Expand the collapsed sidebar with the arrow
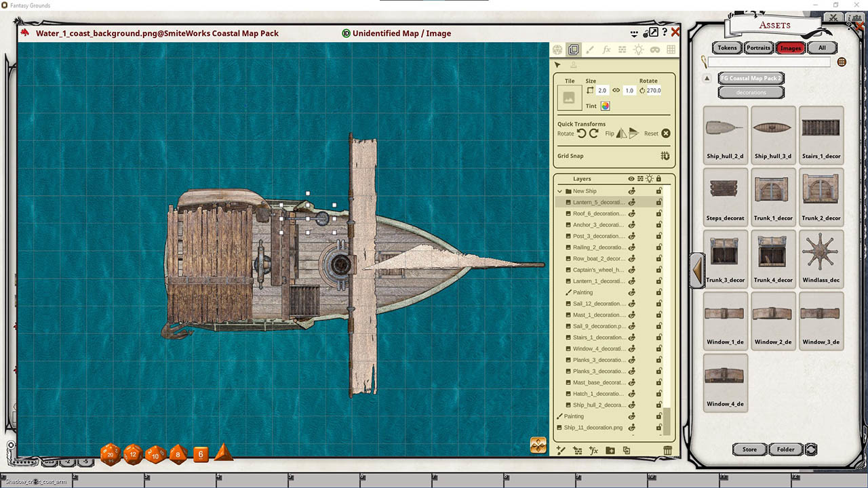 (x=697, y=270)
